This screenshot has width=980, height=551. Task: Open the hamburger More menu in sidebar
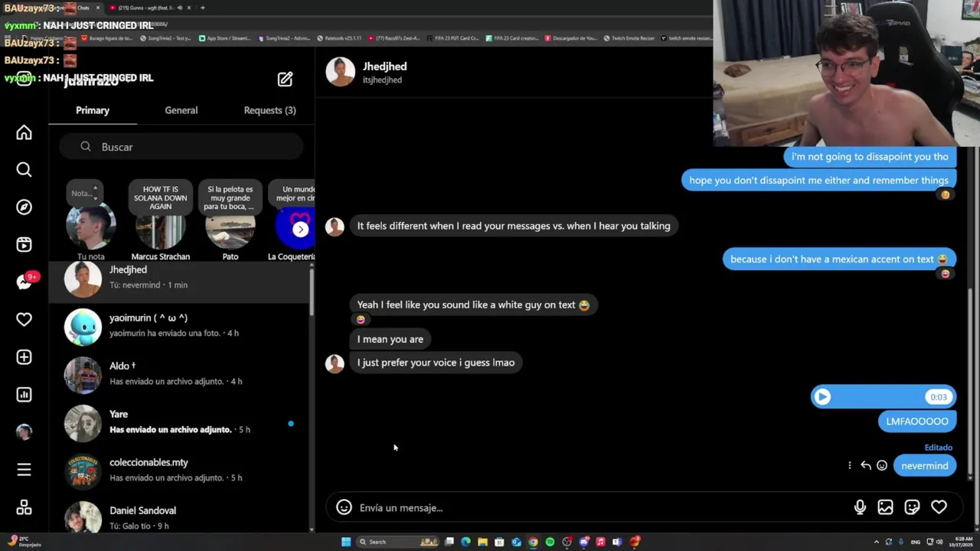[x=24, y=470]
